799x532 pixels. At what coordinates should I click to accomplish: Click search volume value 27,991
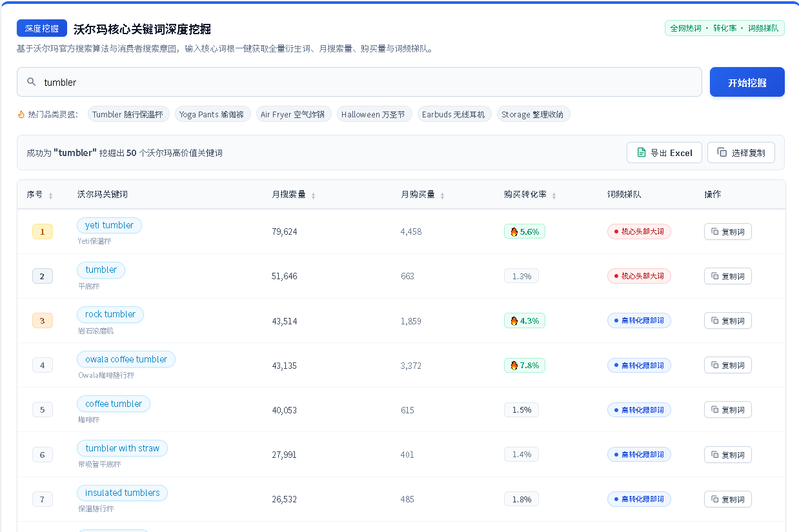(x=285, y=455)
